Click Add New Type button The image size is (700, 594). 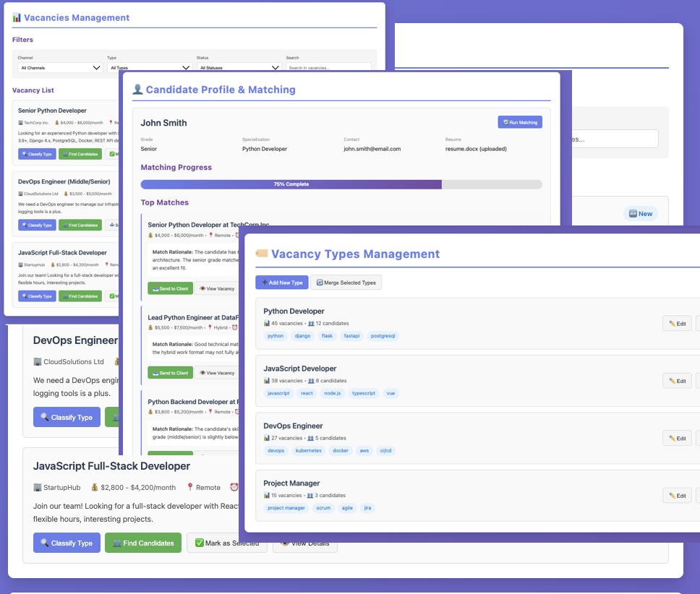tap(282, 283)
